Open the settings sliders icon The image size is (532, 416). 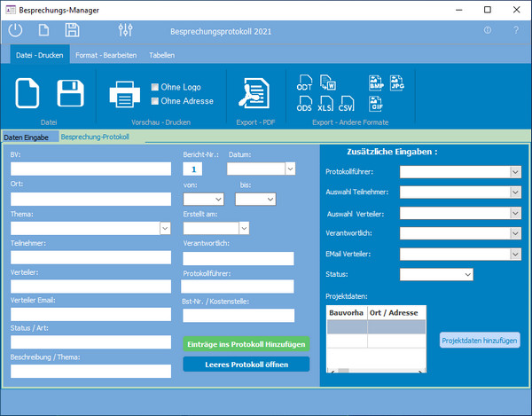pos(124,31)
